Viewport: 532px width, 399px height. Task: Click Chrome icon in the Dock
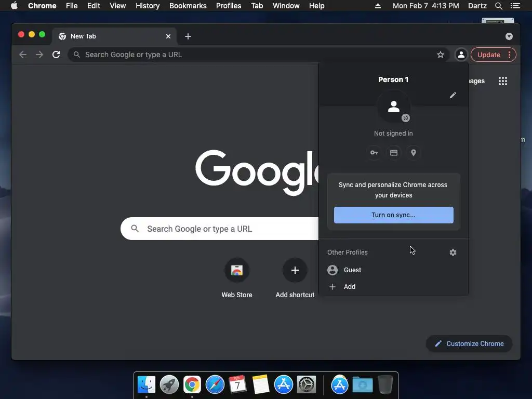tap(192, 385)
